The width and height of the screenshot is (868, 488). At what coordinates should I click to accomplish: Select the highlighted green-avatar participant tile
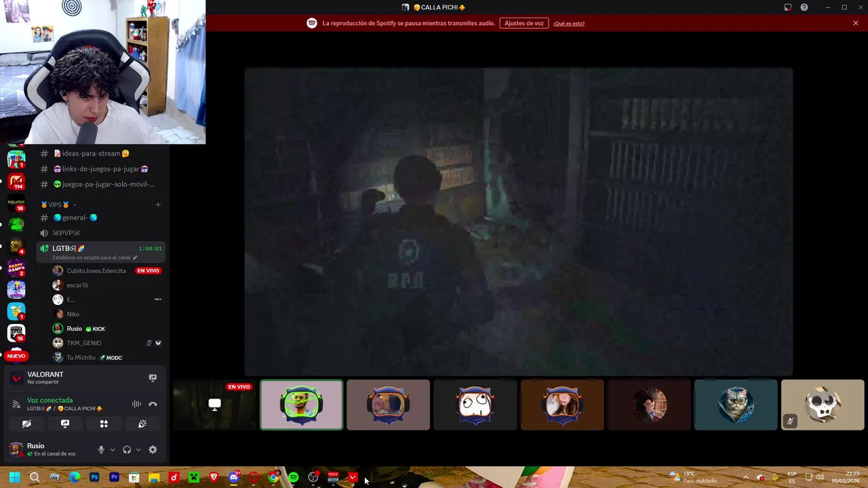302,405
